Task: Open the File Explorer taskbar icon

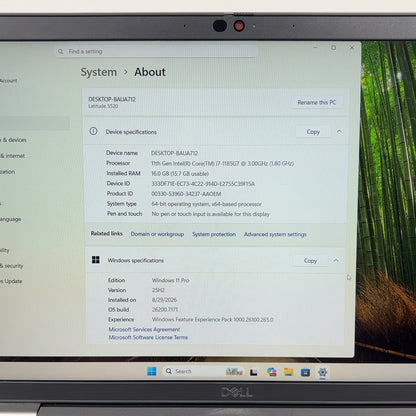Action: 289,372
